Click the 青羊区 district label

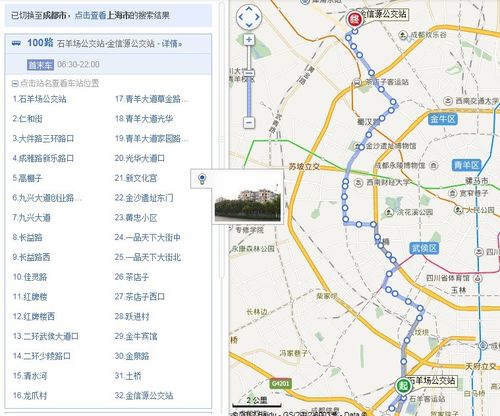466,165
